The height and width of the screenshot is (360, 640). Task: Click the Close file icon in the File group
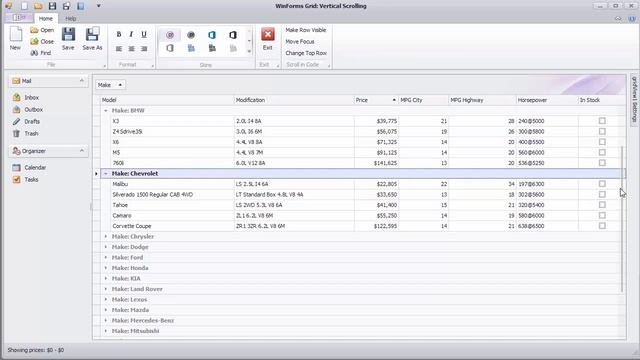[34, 42]
